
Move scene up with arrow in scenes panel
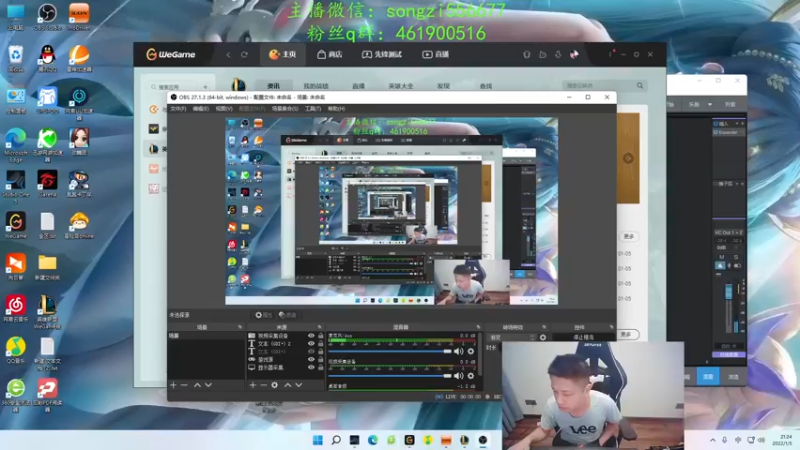[x=197, y=385]
